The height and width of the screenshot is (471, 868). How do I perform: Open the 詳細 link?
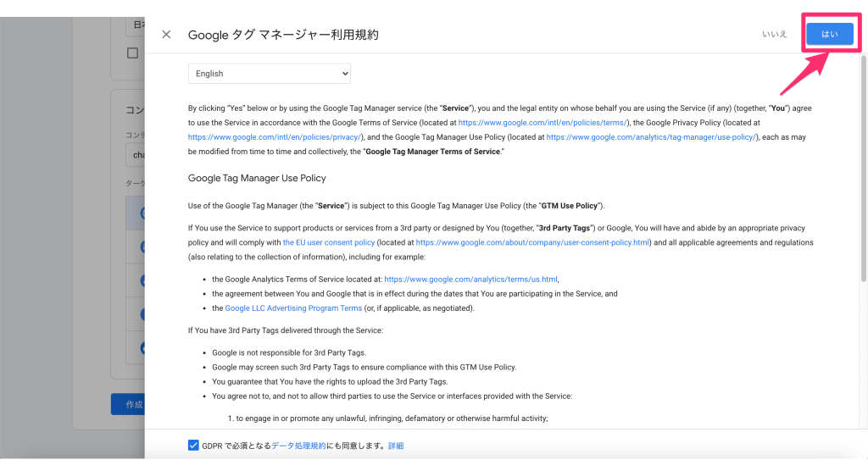click(396, 446)
